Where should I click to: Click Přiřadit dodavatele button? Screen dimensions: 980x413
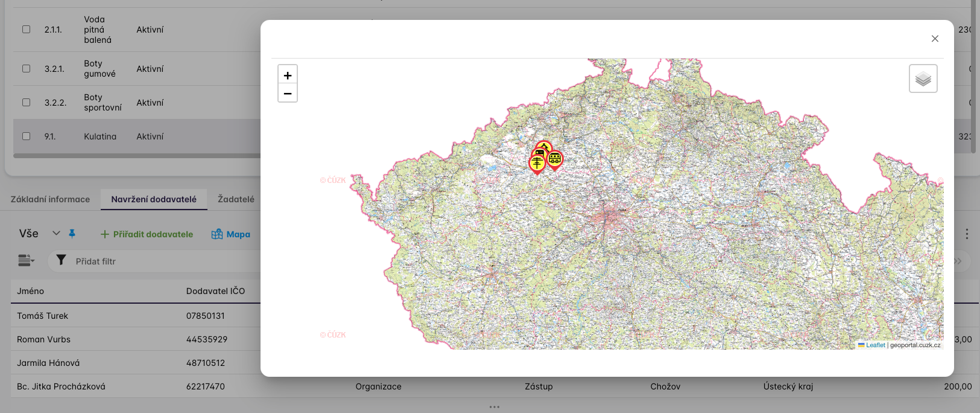coord(147,234)
